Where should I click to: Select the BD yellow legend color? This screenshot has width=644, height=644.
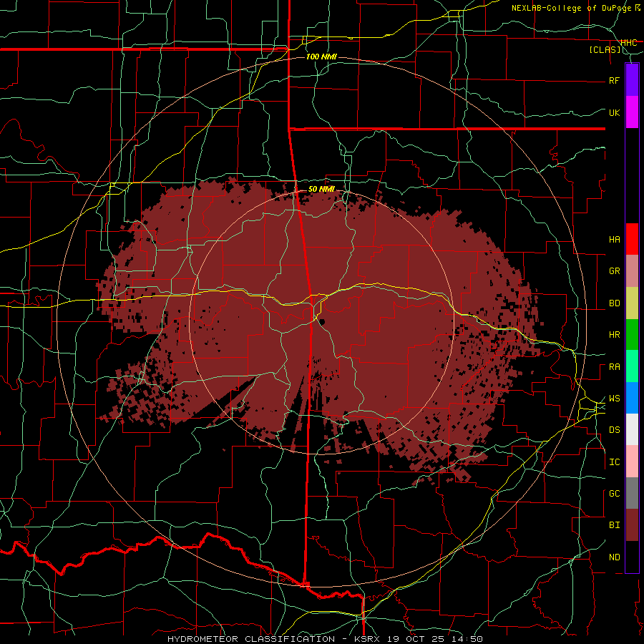(632, 303)
